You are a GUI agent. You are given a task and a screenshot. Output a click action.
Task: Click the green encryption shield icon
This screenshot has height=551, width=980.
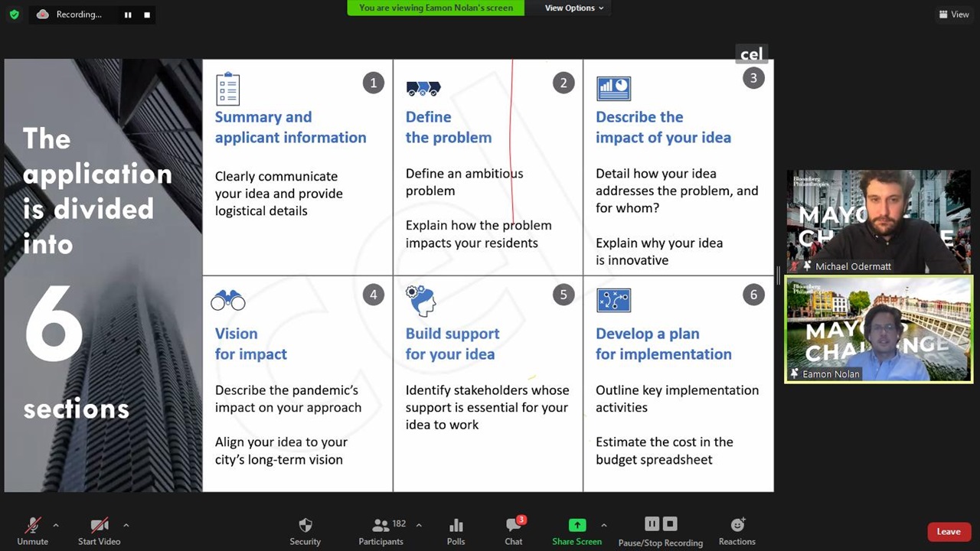pos(14,15)
